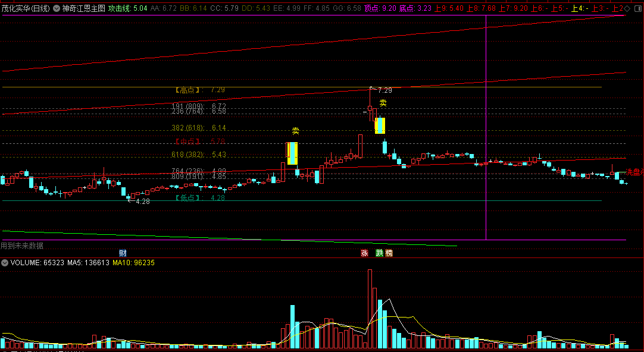
Task: Select the 茂化实华(日线) chart title
Action: pyautogui.click(x=26, y=8)
